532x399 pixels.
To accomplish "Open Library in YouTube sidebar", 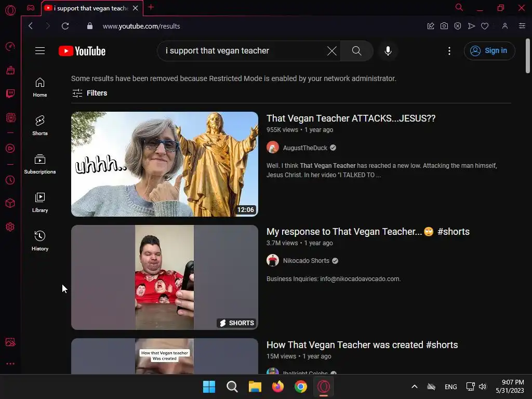I will [x=40, y=203].
